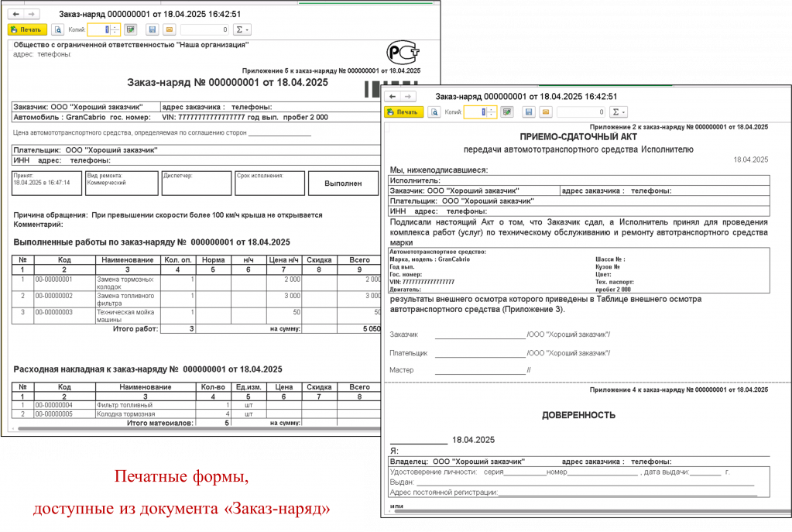Increase copies count in the right window

(492, 109)
